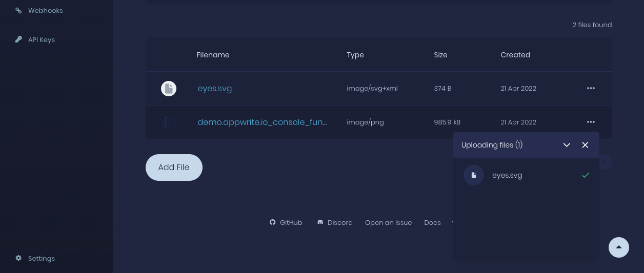
Task: Open an Issue footer link
Action: (x=388, y=222)
